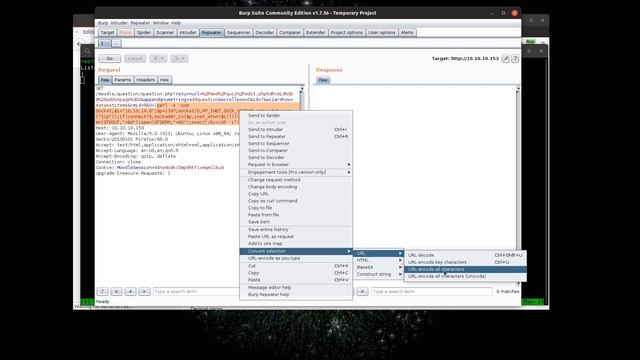This screenshot has height=360, width=640.
Task: Expand the Convert selection submenu
Action: [x=296, y=251]
